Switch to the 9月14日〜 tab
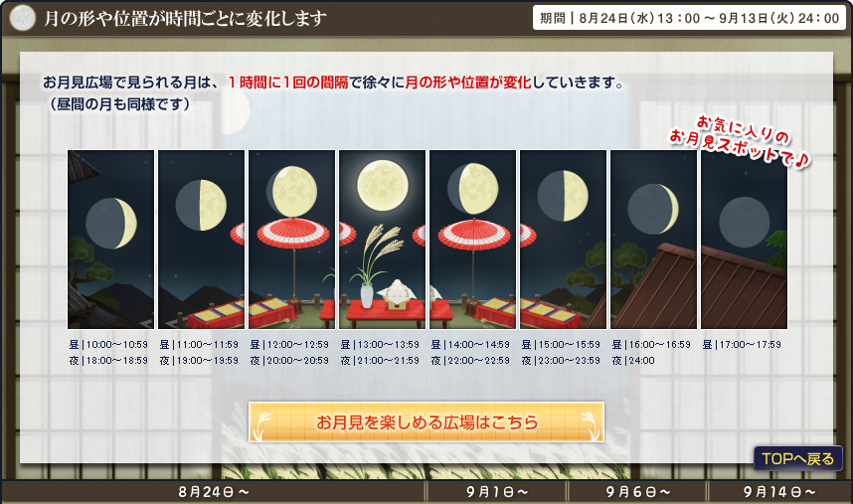853x504 pixels. (x=779, y=492)
